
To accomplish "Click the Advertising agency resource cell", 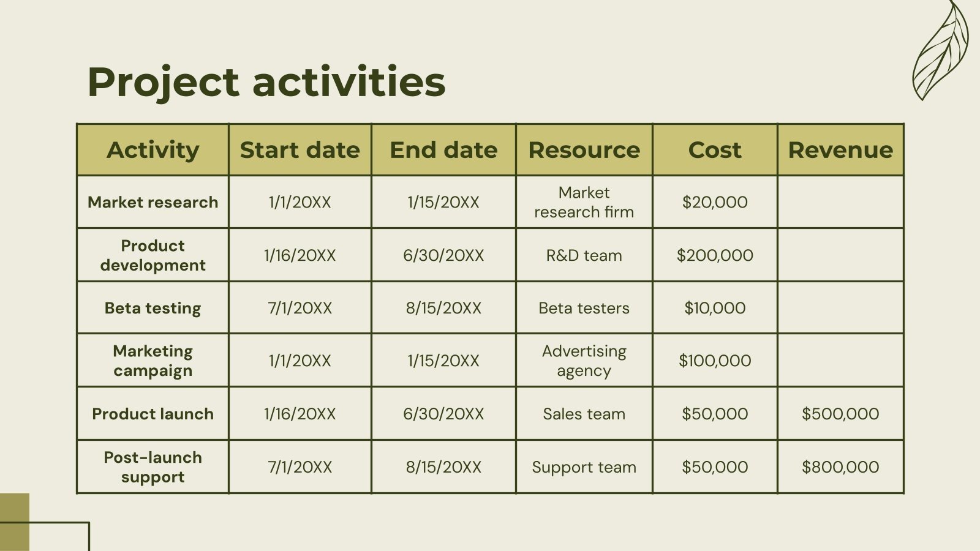I will (x=584, y=361).
